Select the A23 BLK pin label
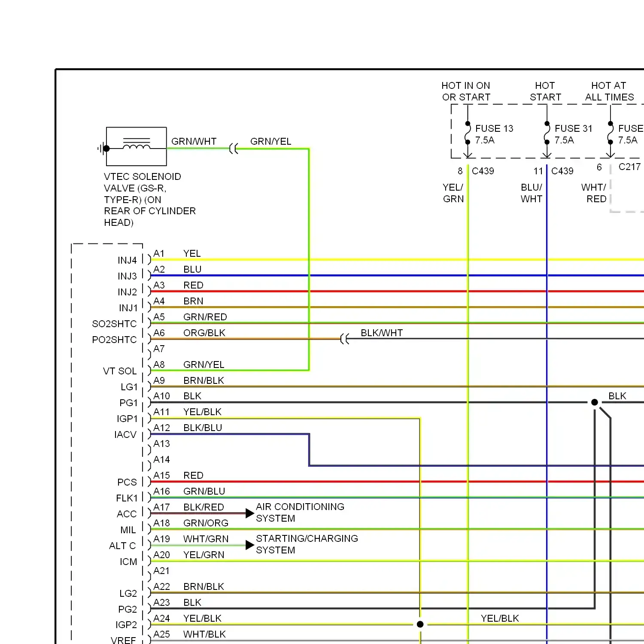The width and height of the screenshot is (644, 644). point(177,602)
